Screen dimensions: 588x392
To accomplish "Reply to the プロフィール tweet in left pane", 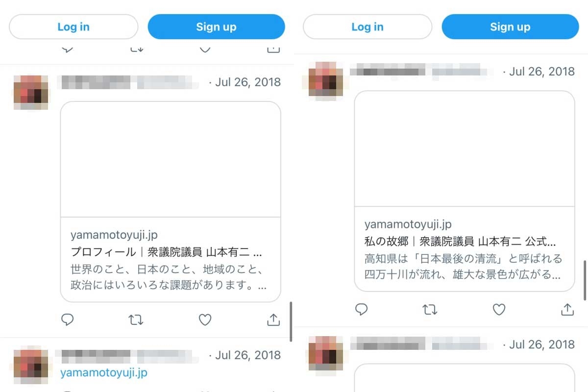I will click(68, 320).
